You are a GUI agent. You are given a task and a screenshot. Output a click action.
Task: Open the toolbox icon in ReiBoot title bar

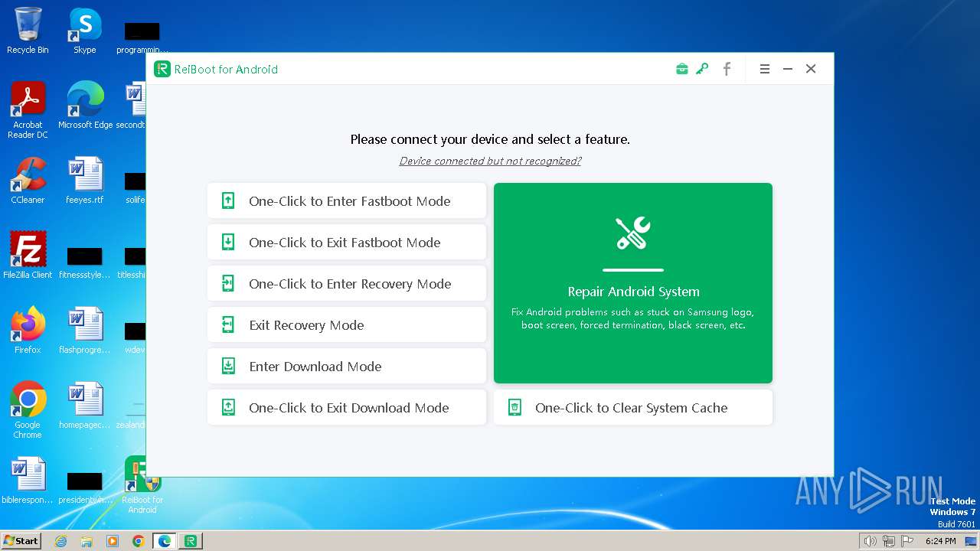[681, 69]
